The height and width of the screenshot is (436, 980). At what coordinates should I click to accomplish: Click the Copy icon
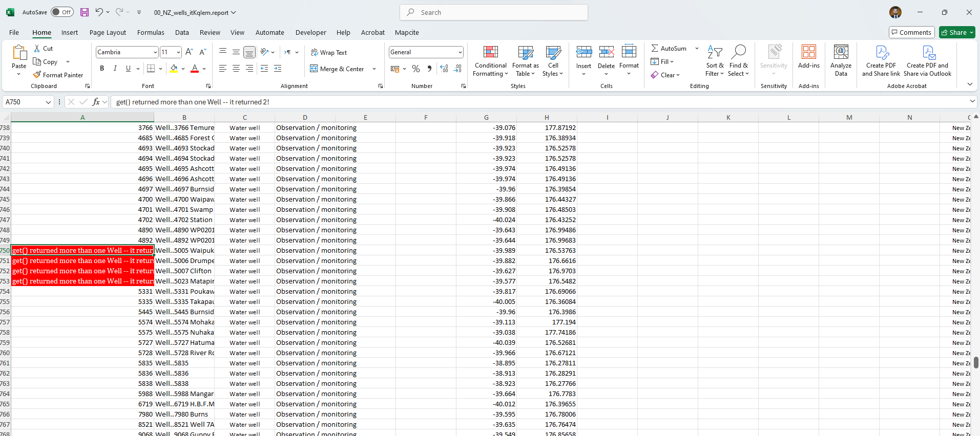[37, 61]
